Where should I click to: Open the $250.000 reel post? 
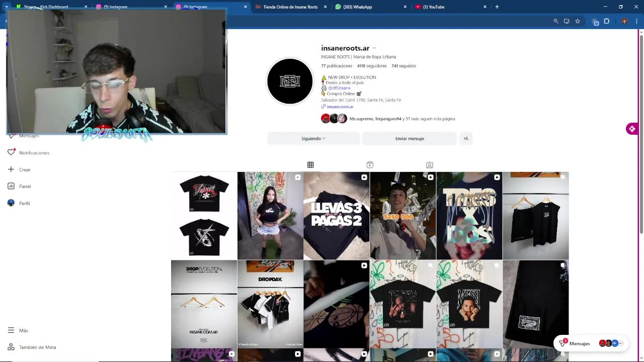[403, 216]
